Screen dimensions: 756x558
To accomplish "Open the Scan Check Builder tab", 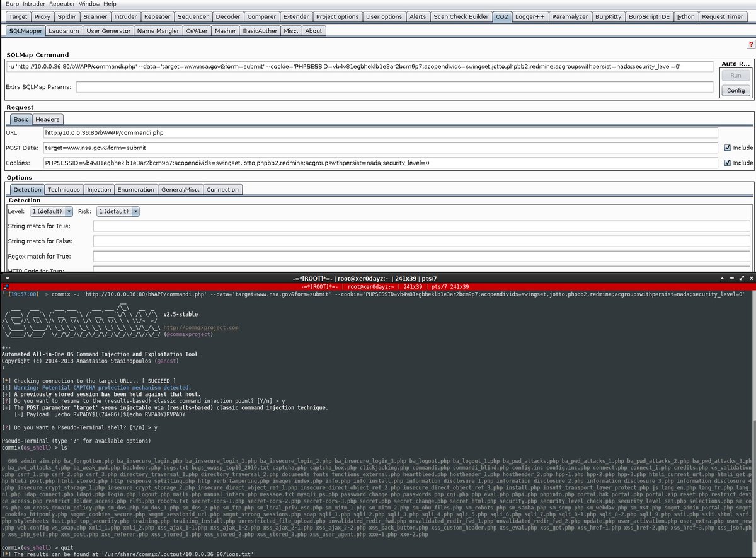I will click(462, 17).
